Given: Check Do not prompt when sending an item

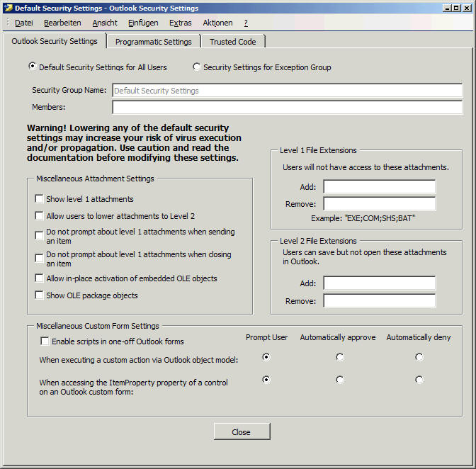Looking at the screenshot, I should (39, 235).
